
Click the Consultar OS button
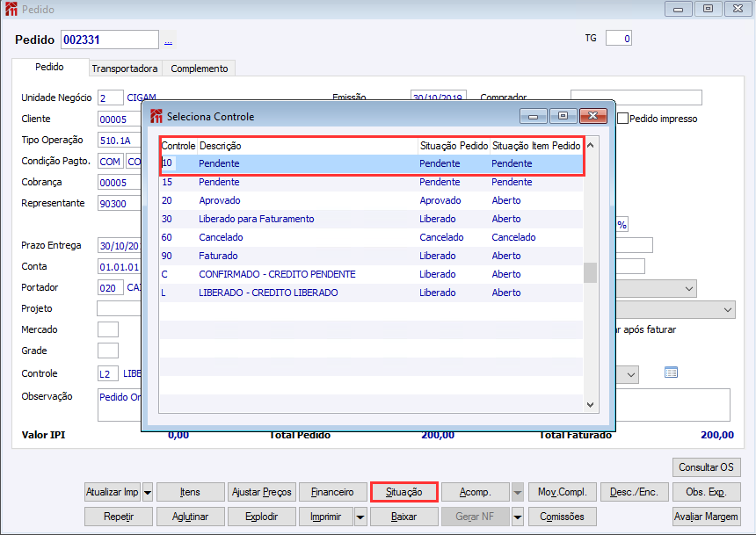(707, 467)
